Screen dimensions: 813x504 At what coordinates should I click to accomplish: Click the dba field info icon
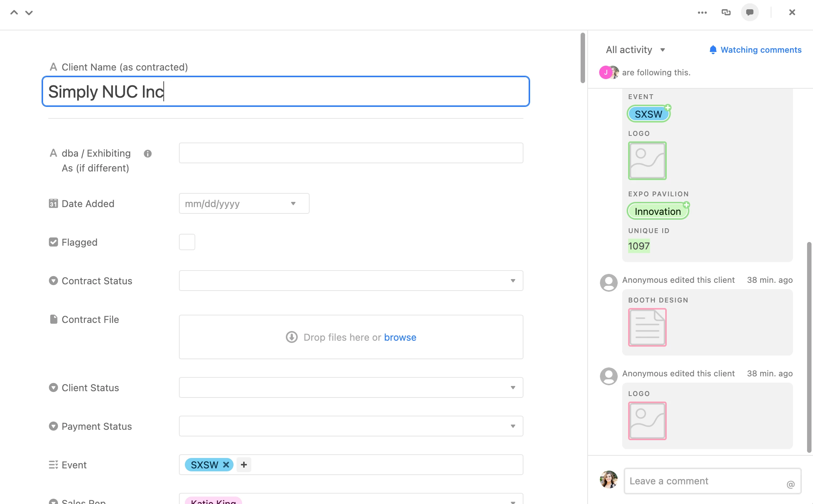click(148, 154)
